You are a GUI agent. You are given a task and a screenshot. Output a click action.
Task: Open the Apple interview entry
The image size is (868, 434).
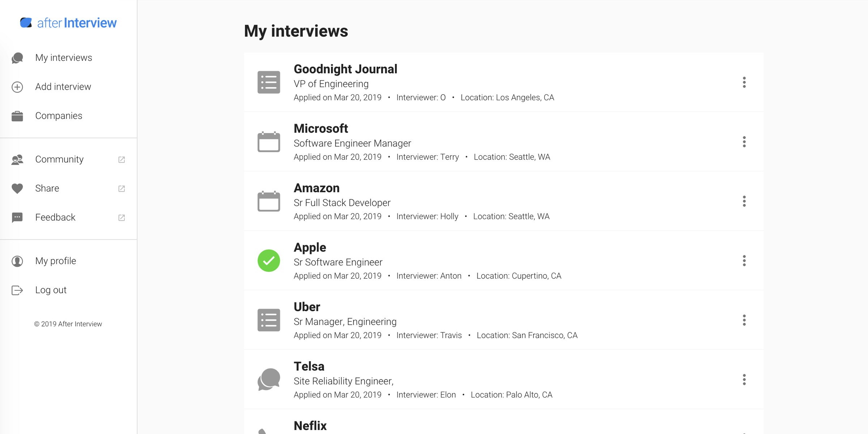pyautogui.click(x=503, y=260)
